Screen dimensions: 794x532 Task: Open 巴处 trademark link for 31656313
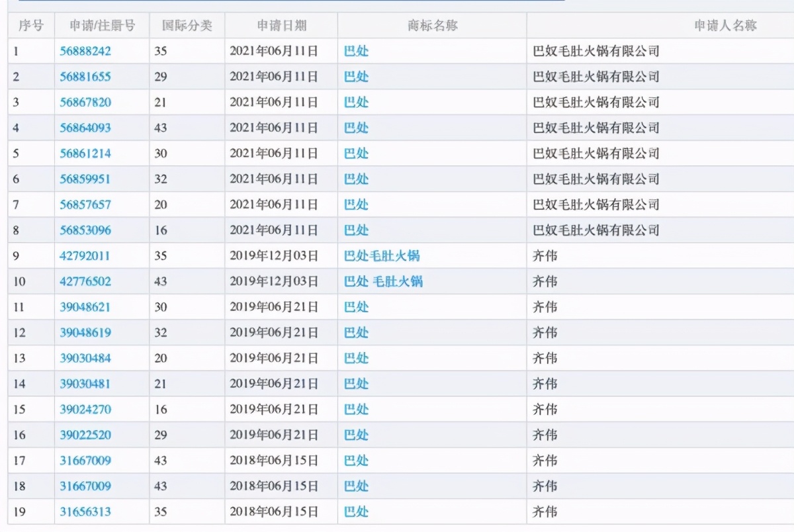pyautogui.click(x=356, y=511)
